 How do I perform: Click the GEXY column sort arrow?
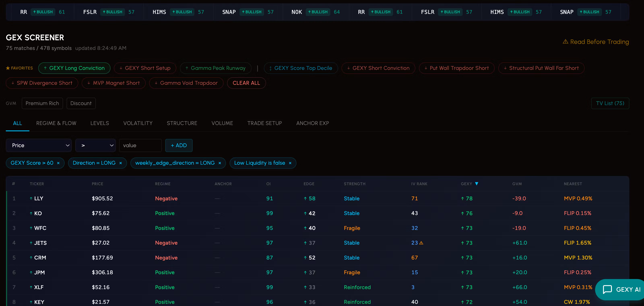pyautogui.click(x=477, y=184)
